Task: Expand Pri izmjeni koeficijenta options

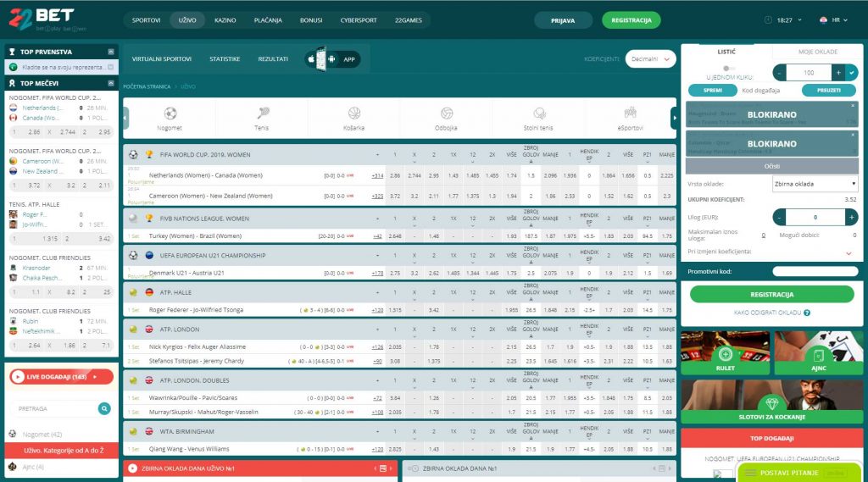Action: [849, 253]
